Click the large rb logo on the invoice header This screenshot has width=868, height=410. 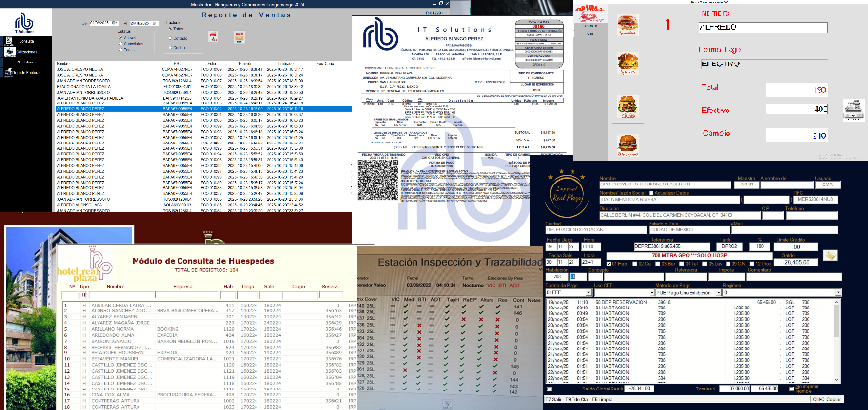coord(379,32)
